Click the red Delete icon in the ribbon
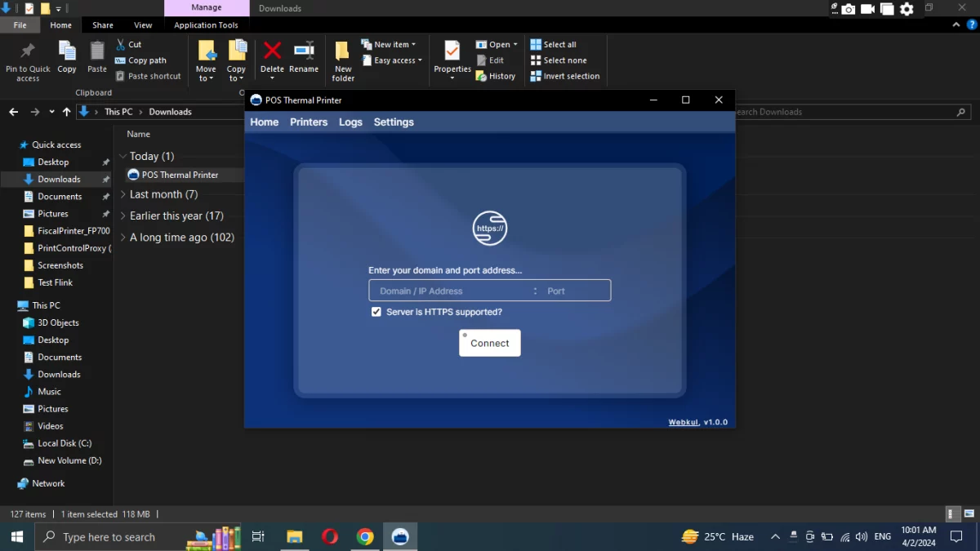This screenshot has height=551, width=980. tap(272, 51)
